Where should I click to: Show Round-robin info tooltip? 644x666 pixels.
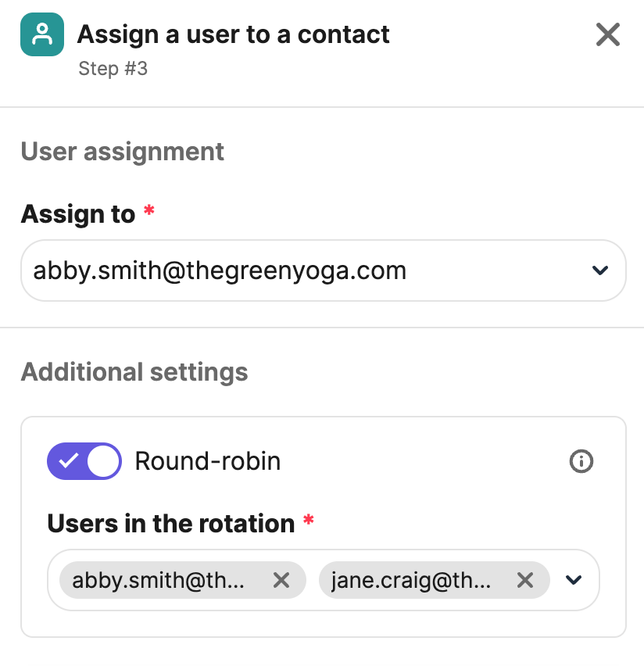(581, 461)
